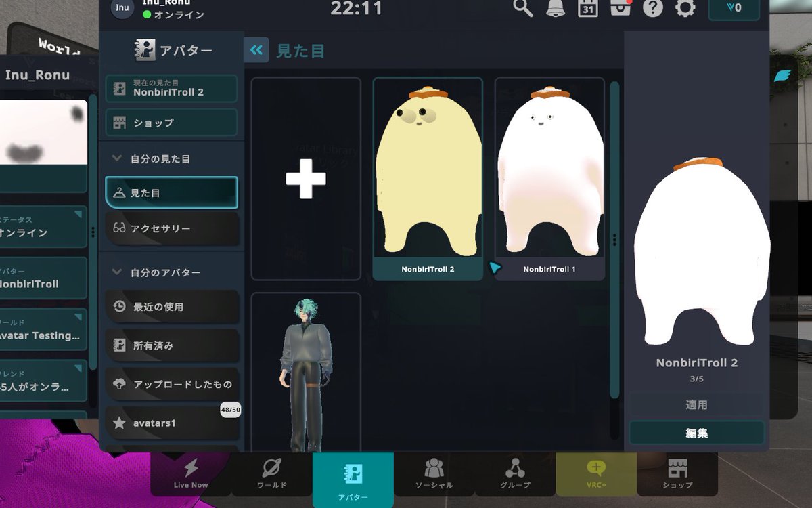This screenshot has height=508, width=812.
Task: Click the blue wing icon on right edge
Action: [784, 76]
